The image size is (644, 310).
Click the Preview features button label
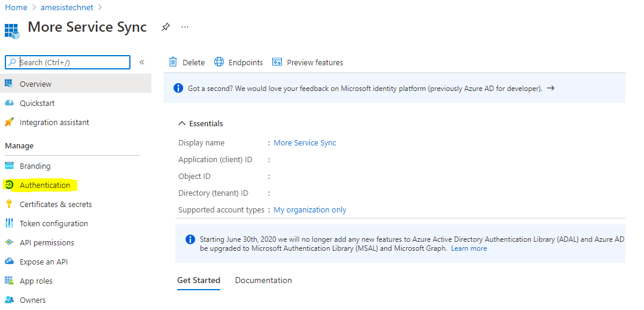click(x=315, y=62)
